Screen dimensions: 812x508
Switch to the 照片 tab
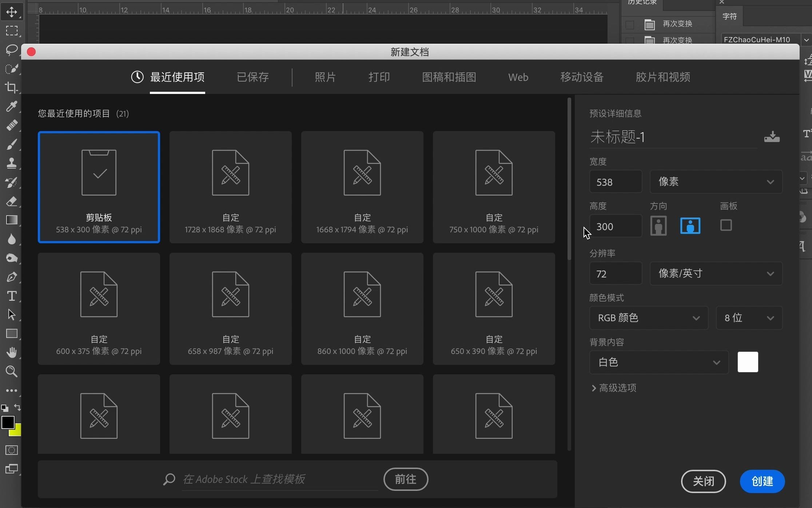click(325, 77)
